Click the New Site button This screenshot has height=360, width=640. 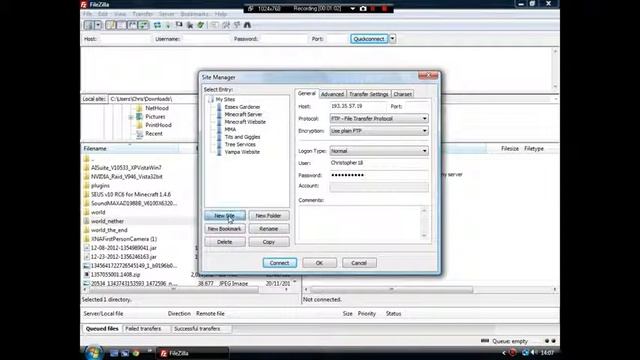tap(225, 216)
